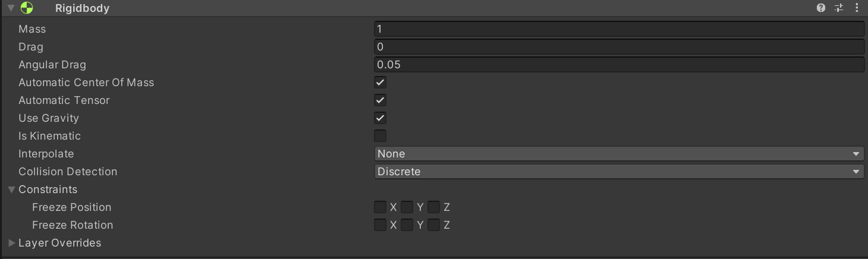The image size is (868, 259).
Task: Click the Angular Drag value field
Action: click(x=619, y=65)
